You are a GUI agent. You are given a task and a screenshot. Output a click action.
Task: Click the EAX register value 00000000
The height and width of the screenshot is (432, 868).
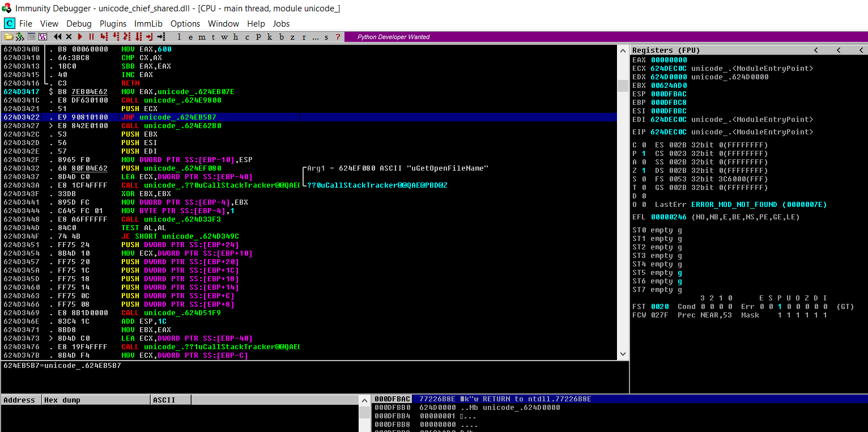click(x=669, y=60)
